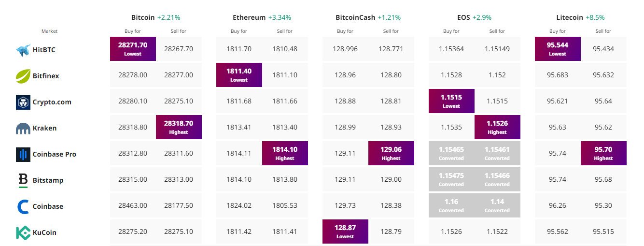Image resolution: width=644 pixels, height=246 pixels.
Task: Select KuCoin lowest BitcoinCash buy price 128.87
Action: [345, 232]
